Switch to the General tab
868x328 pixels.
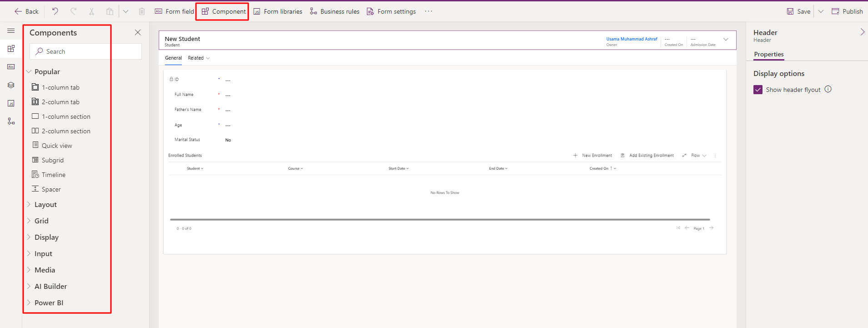173,58
